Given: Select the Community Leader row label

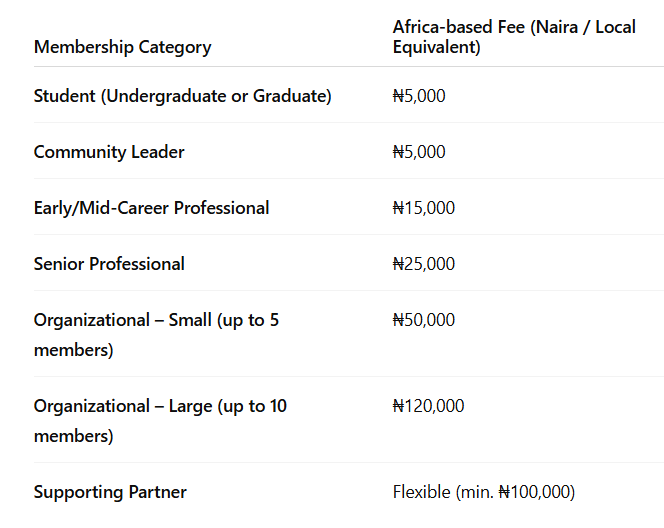Looking at the screenshot, I should tap(109, 152).
